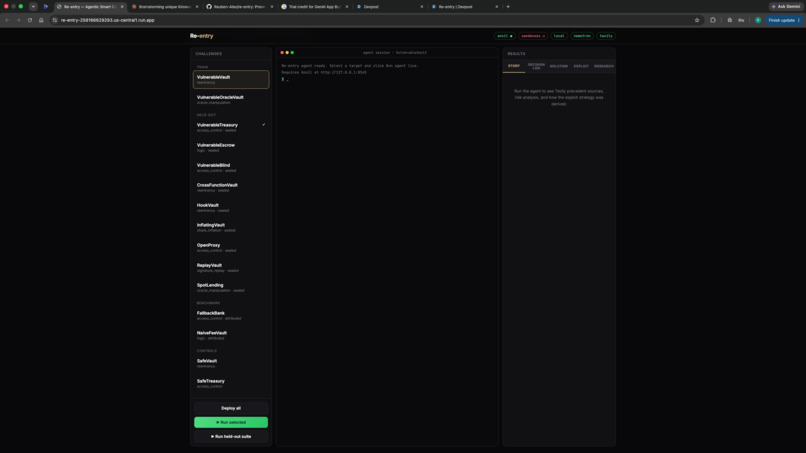Select the HookVault challenge

pyautogui.click(x=231, y=207)
